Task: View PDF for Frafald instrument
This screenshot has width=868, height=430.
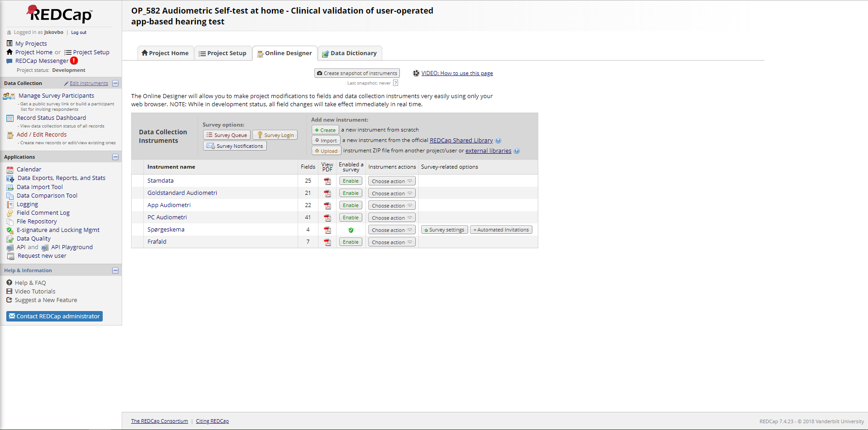Action: 327,242
